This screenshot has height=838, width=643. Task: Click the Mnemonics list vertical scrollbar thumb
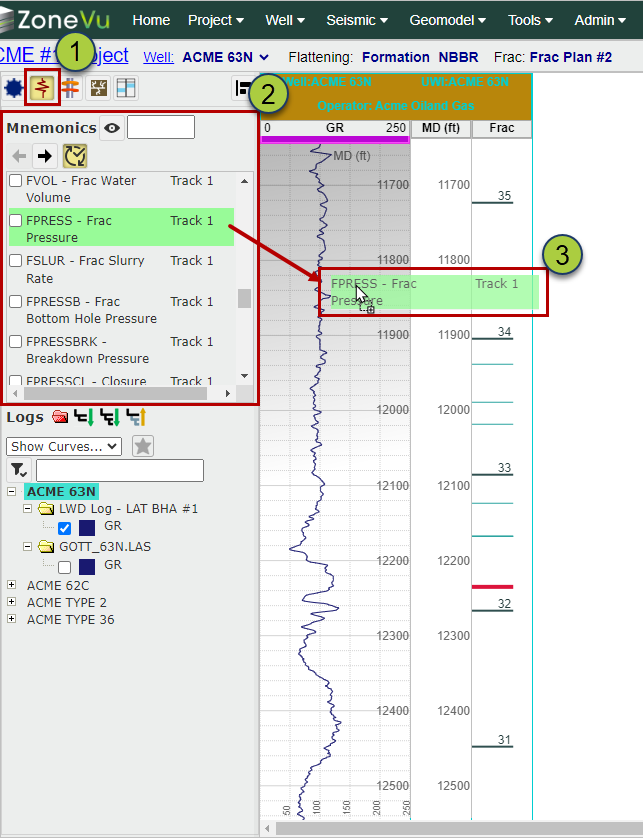tap(244, 298)
